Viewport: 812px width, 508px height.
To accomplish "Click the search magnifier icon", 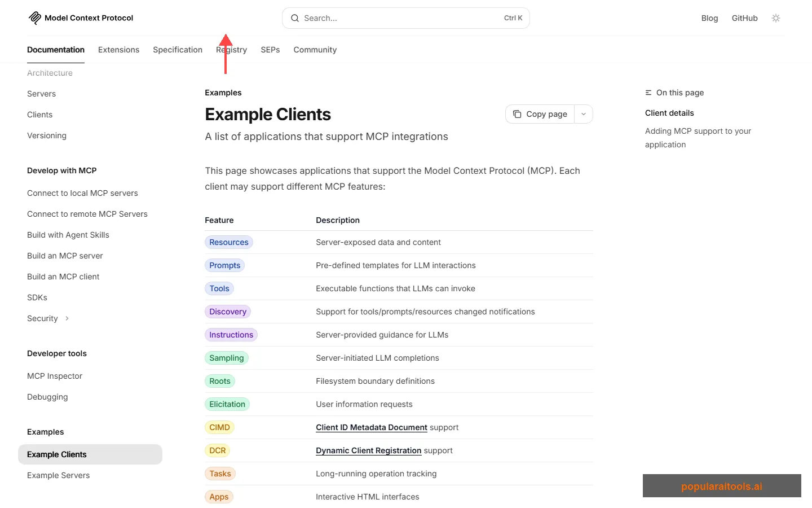I will pyautogui.click(x=294, y=17).
